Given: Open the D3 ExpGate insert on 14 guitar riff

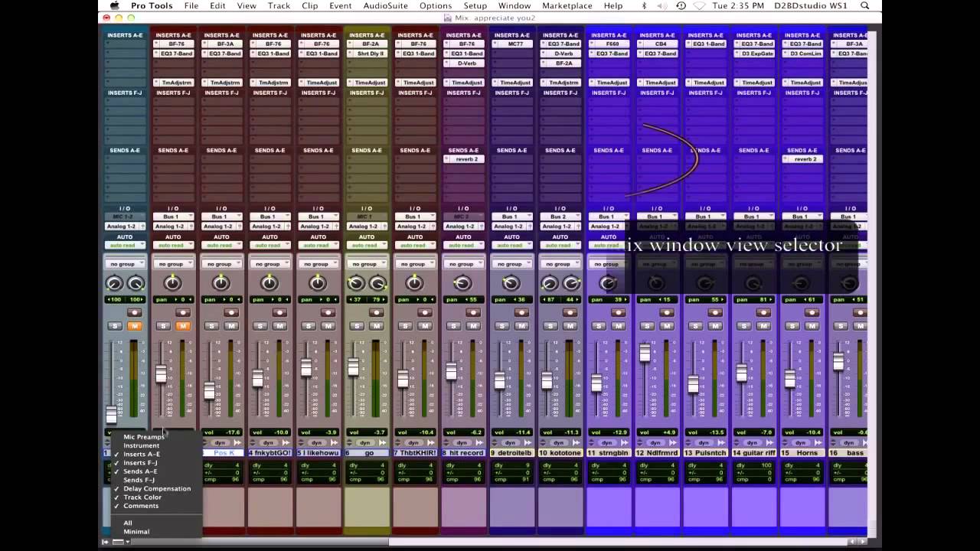Looking at the screenshot, I should coord(754,54).
